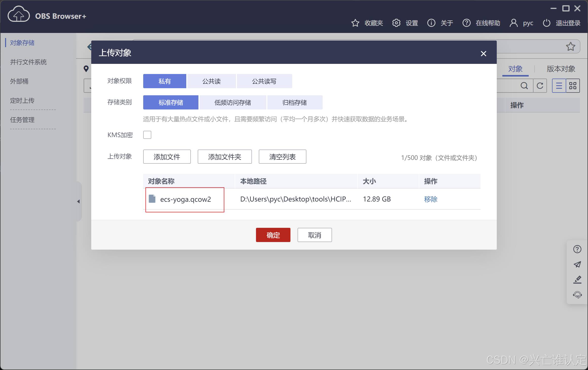The width and height of the screenshot is (588, 370).
Task: Open the 收藏夹 favorites star icon
Action: pyautogui.click(x=355, y=23)
